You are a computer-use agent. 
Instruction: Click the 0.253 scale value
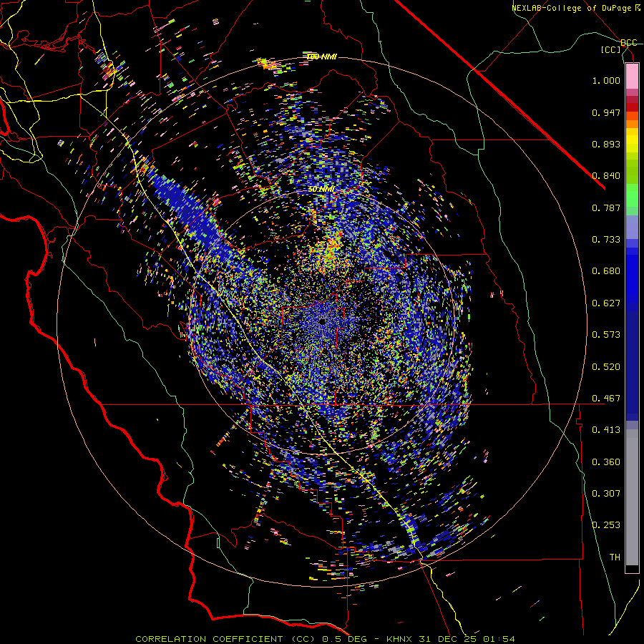point(606,525)
